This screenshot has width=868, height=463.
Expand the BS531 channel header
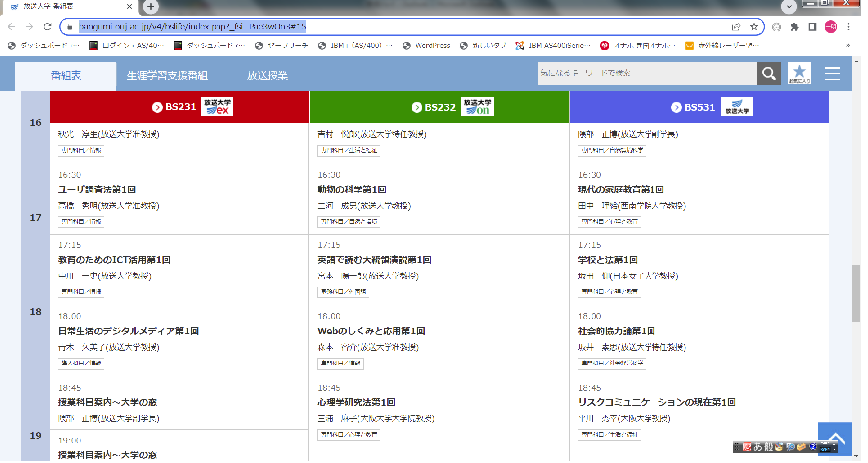[x=698, y=107]
